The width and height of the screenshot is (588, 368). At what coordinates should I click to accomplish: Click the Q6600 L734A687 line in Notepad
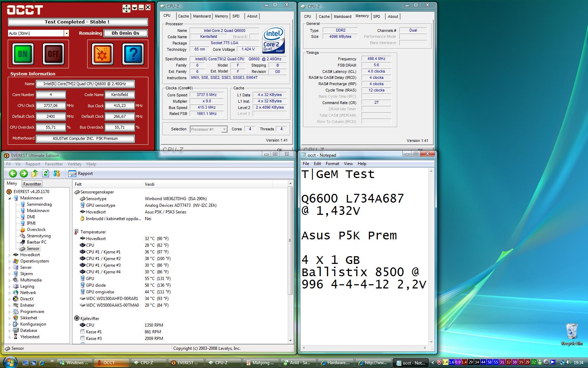click(352, 199)
